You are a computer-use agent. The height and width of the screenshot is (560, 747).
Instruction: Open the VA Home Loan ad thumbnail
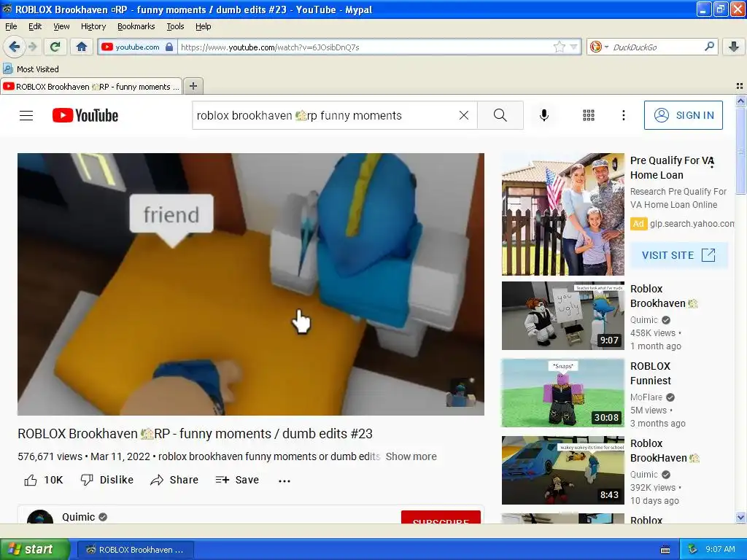coord(562,214)
